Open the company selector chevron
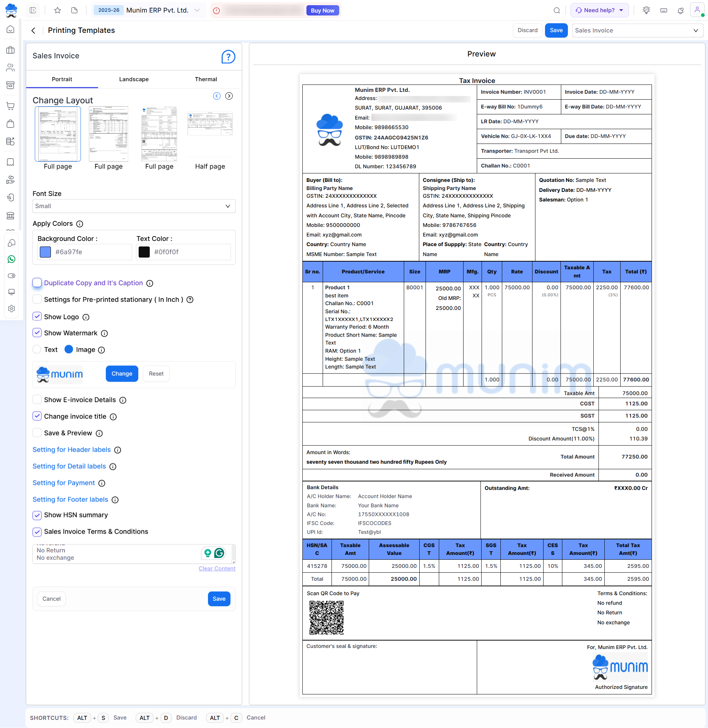Image resolution: width=708 pixels, height=728 pixels. click(x=197, y=10)
